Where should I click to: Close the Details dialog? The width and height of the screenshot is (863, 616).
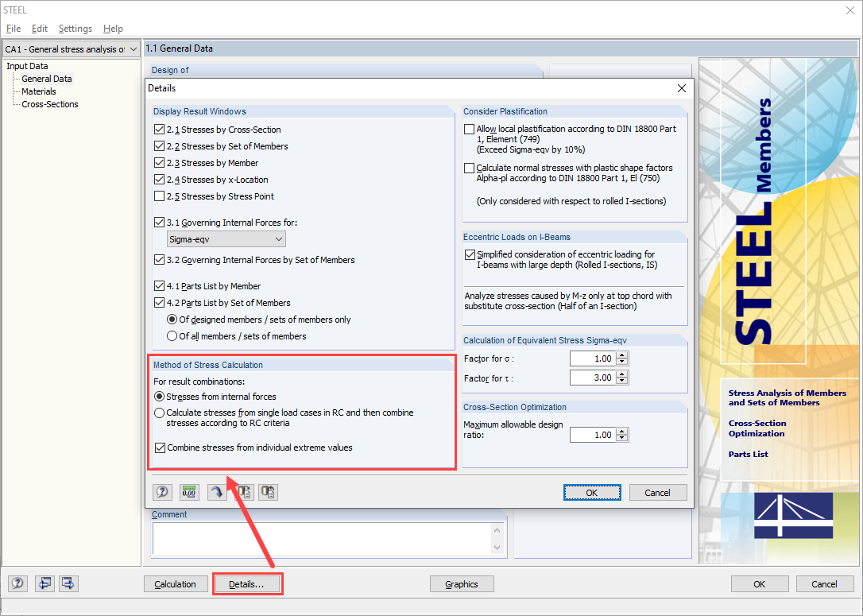681,88
